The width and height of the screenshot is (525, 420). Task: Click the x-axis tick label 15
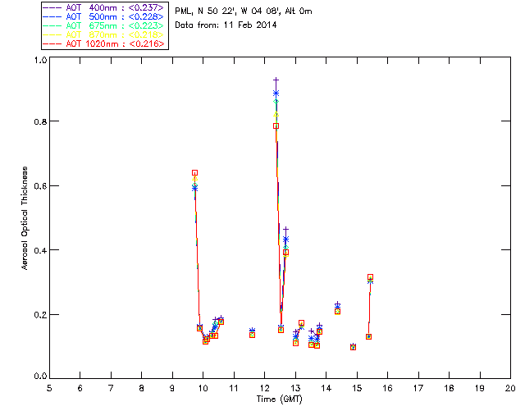coord(357,388)
